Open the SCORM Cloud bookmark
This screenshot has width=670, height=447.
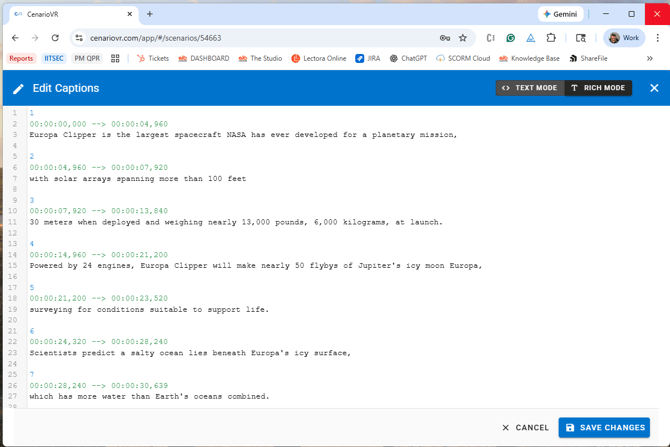point(463,59)
